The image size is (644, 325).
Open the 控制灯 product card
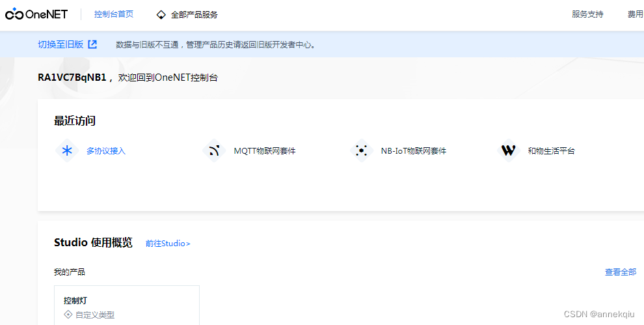(x=127, y=305)
